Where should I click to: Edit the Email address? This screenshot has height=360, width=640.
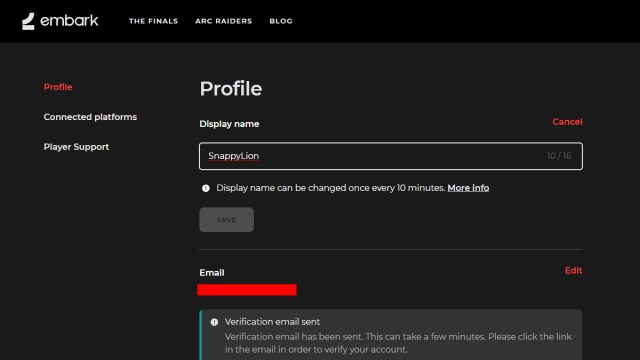573,271
